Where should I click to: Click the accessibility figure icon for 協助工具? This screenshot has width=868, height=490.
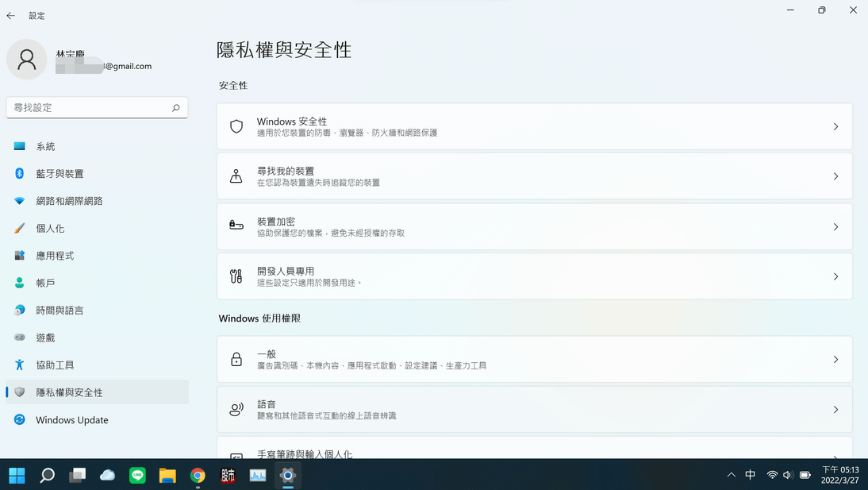point(19,365)
